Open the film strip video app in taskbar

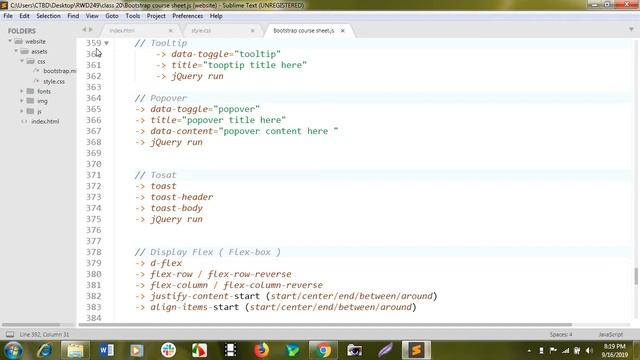tap(230, 350)
